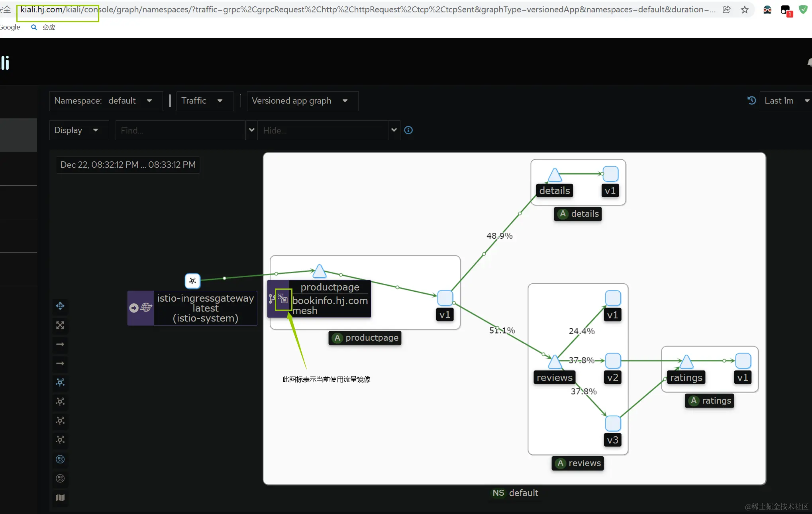Click the browser share page icon

click(726, 10)
